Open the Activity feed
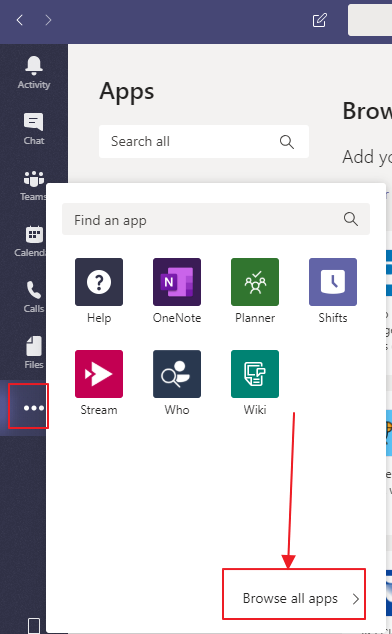The height and width of the screenshot is (634, 392). coord(34,73)
